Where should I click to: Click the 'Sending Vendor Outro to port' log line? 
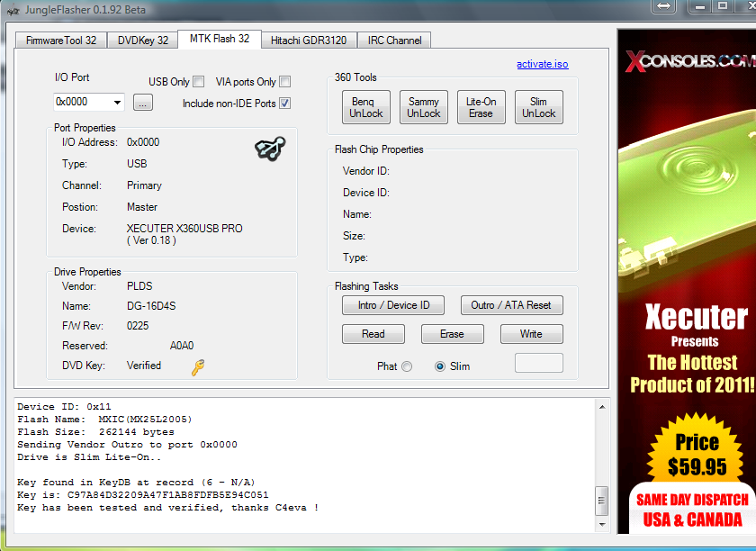pyautogui.click(x=127, y=445)
